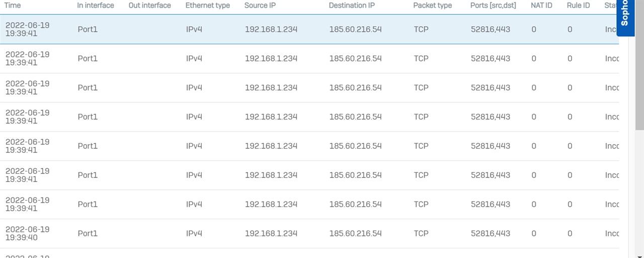Select the source IP in the highlighted row
Image resolution: width=644 pixels, height=258 pixels.
pyautogui.click(x=271, y=29)
